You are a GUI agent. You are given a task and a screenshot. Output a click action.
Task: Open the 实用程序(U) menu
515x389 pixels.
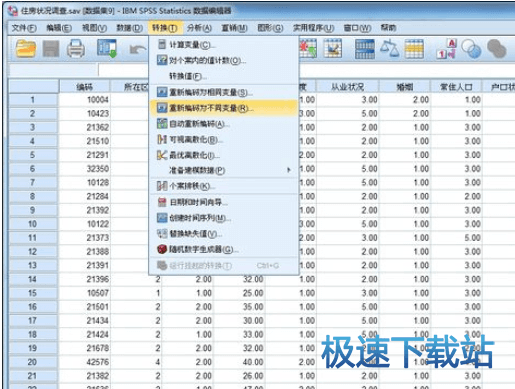[313, 28]
